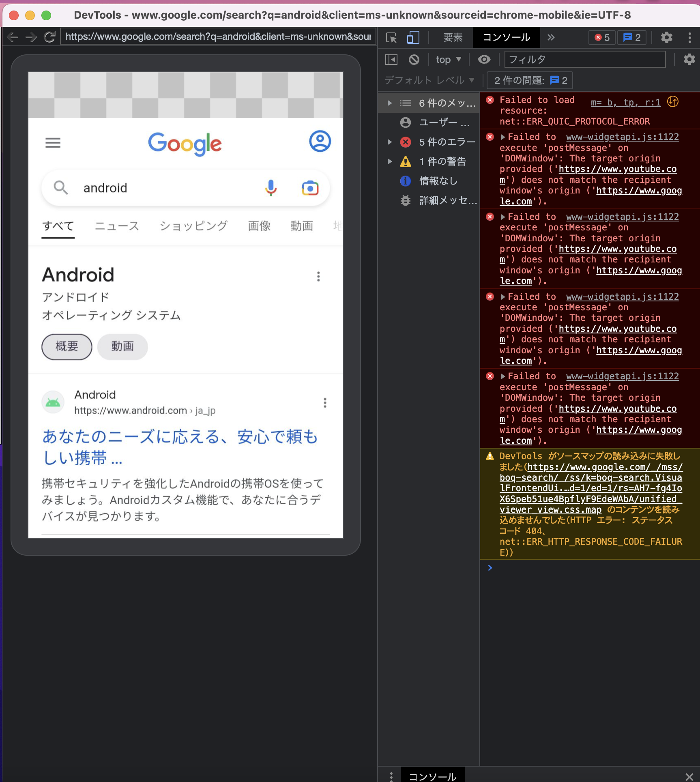This screenshot has width=700, height=782.
Task: Select the ニュース search tab
Action: click(x=117, y=226)
